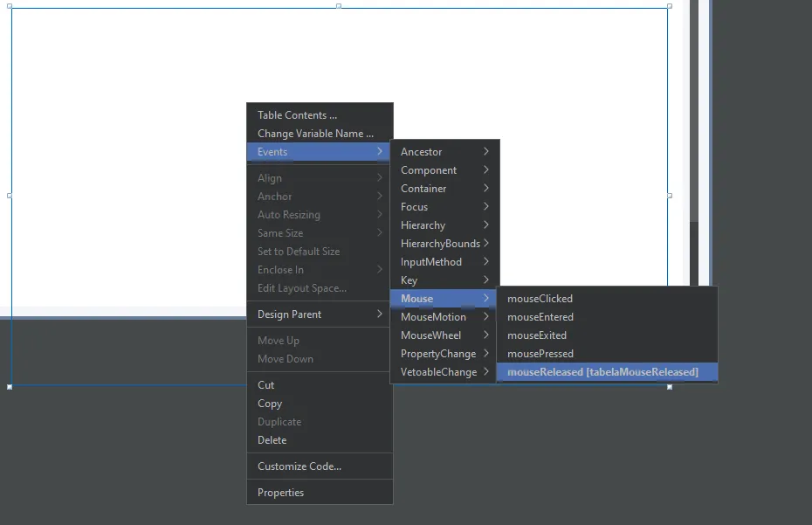Expand the Design Parent submenu

pos(320,314)
